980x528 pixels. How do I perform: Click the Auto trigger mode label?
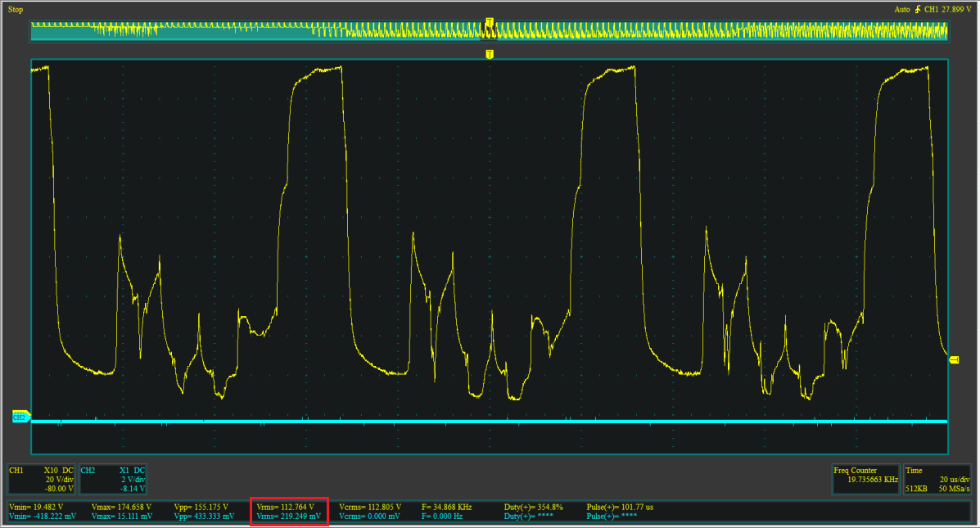tap(902, 9)
